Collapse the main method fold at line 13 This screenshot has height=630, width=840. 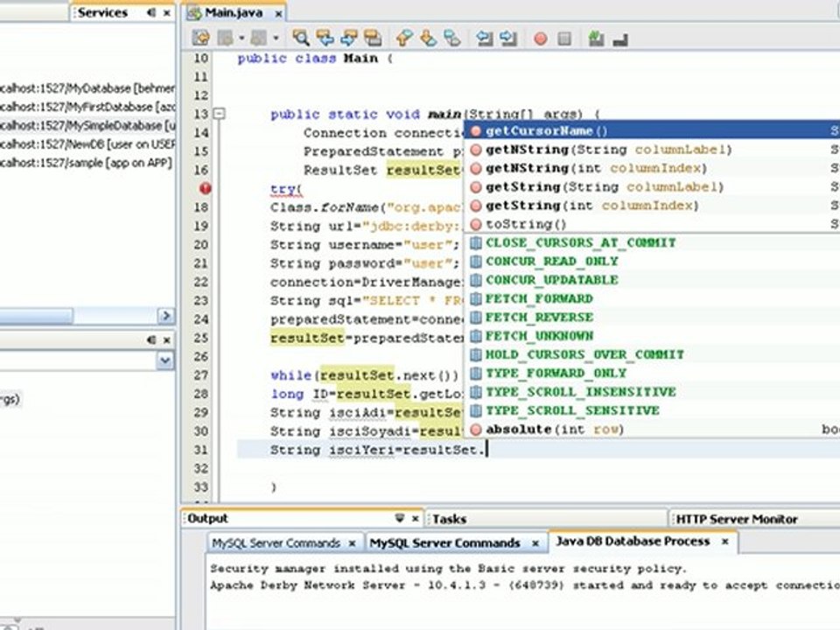point(219,114)
